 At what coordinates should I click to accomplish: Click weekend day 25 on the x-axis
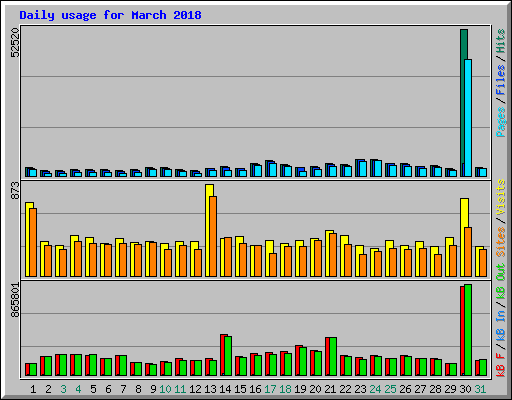click(x=390, y=389)
